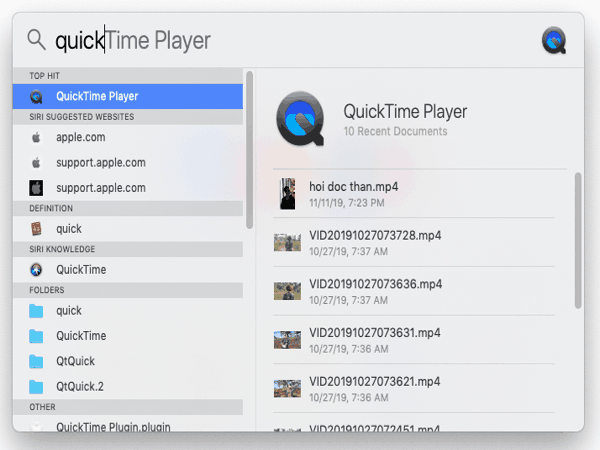Click the folder icon for quick
This screenshot has height=450, width=600.
tap(36, 311)
